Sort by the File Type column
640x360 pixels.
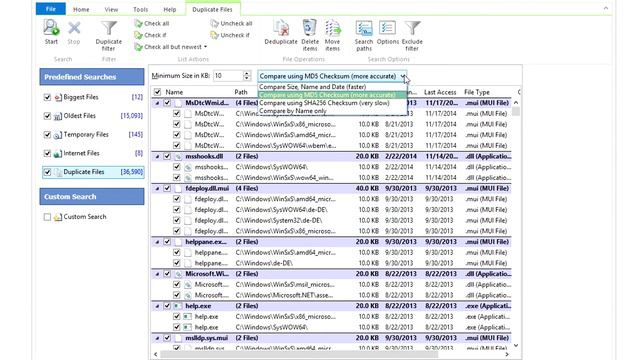[x=477, y=92]
